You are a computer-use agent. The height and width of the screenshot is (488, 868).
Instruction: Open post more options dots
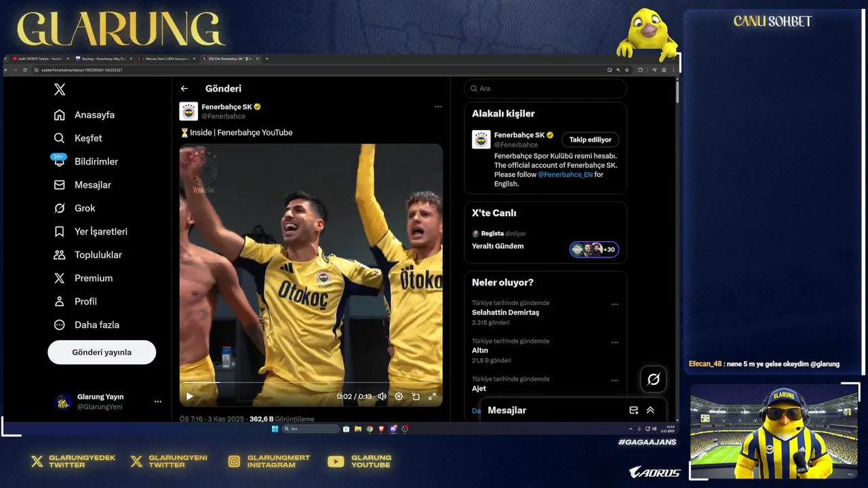438,107
